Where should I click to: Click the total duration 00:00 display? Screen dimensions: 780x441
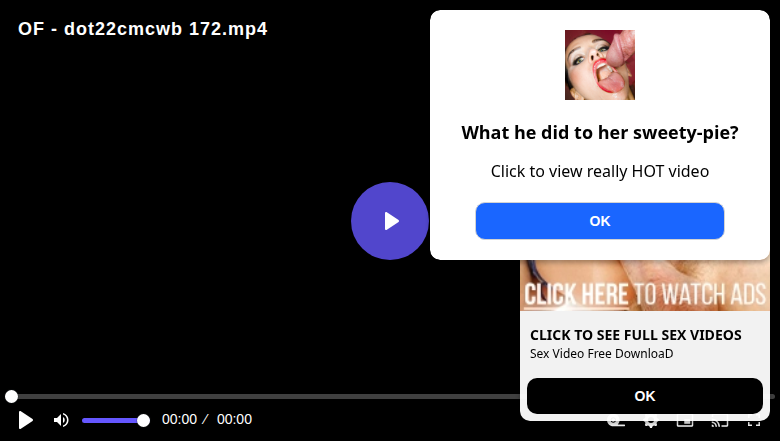pos(234,419)
